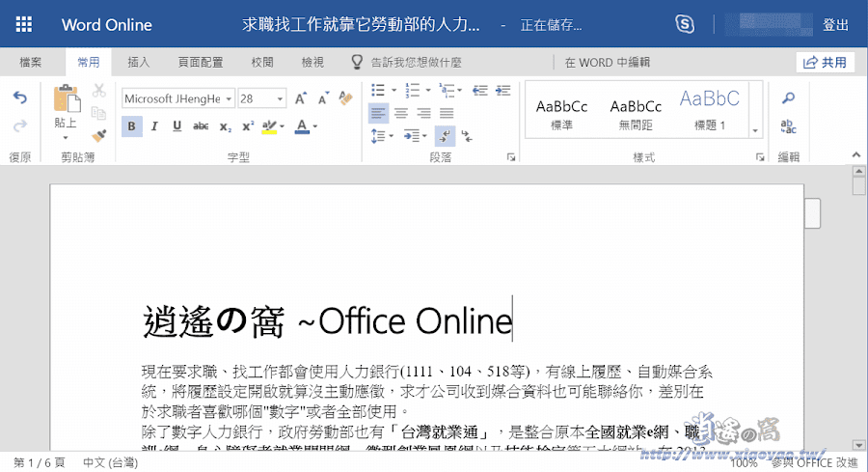The width and height of the screenshot is (868, 472).
Task: Click the Redo arrow
Action: tap(20, 126)
